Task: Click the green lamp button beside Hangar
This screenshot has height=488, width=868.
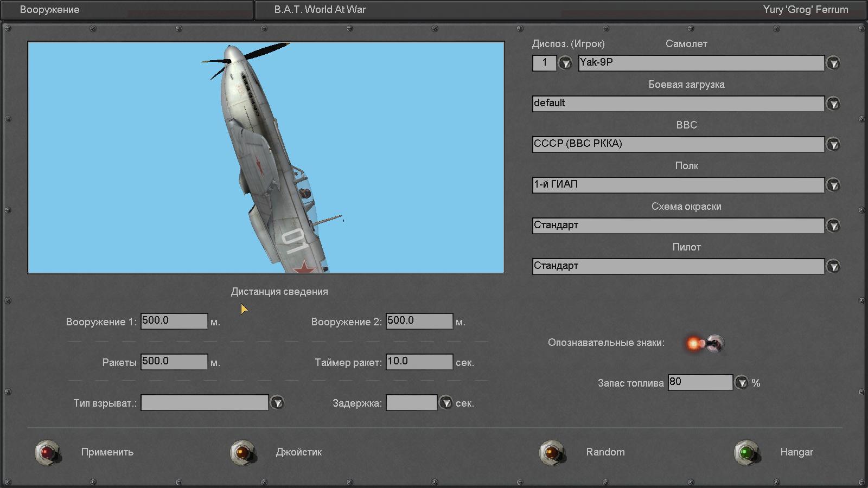Action: 746,452
